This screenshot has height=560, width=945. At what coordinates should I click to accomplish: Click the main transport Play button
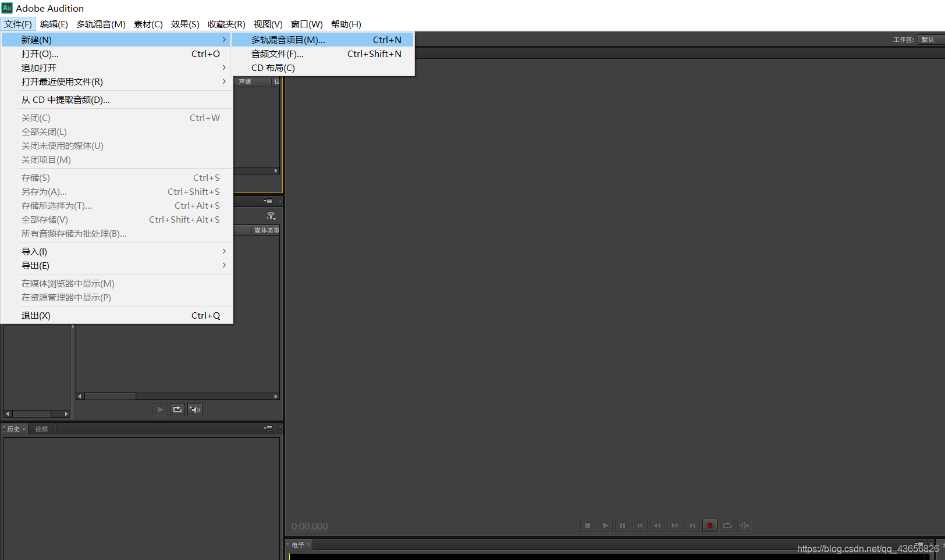tap(605, 526)
